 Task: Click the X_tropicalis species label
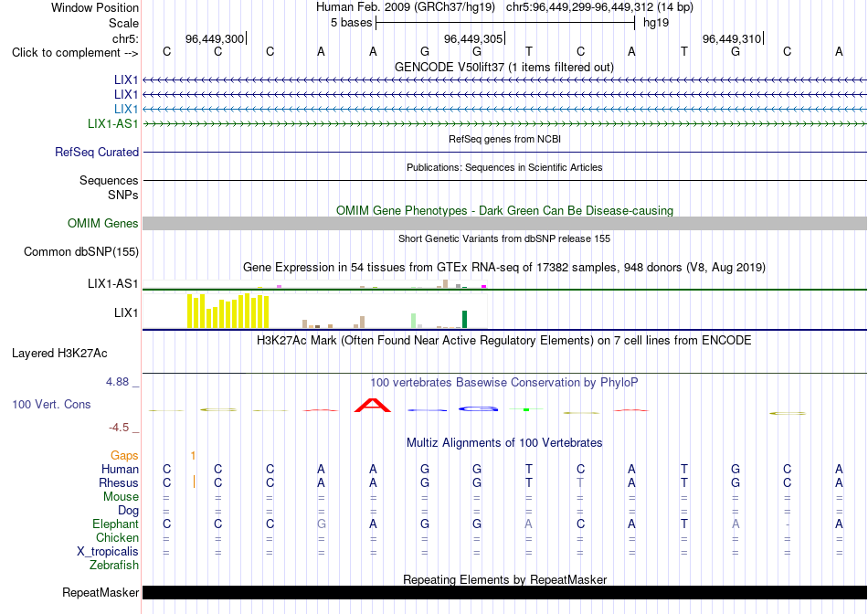coord(108,552)
